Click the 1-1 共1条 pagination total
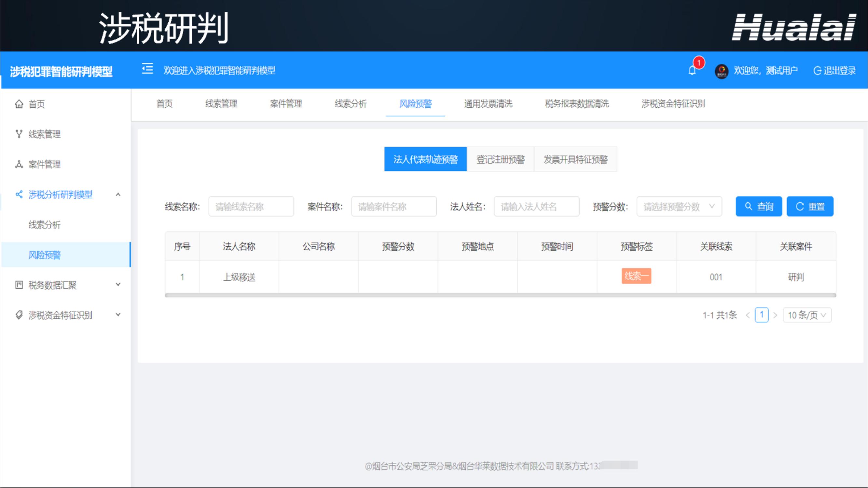The image size is (868, 488). 720,315
